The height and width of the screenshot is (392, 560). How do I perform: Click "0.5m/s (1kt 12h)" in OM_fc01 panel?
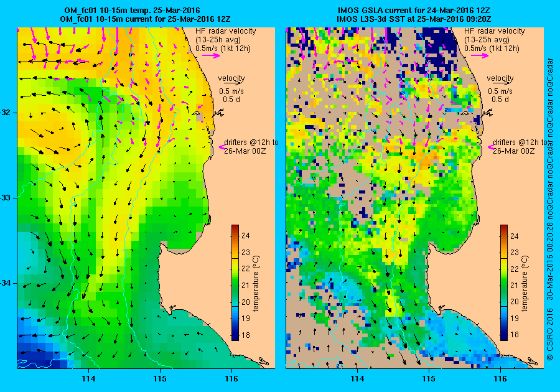[x=223, y=48]
